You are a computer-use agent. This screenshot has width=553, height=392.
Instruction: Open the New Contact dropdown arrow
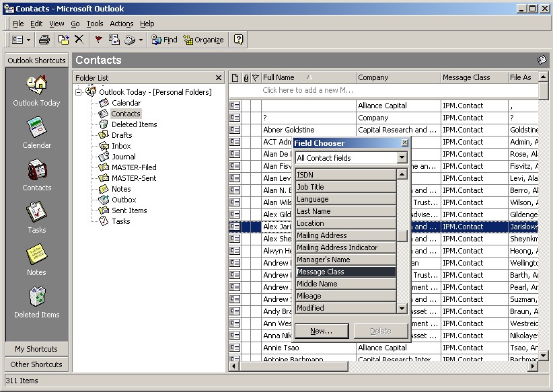click(28, 40)
